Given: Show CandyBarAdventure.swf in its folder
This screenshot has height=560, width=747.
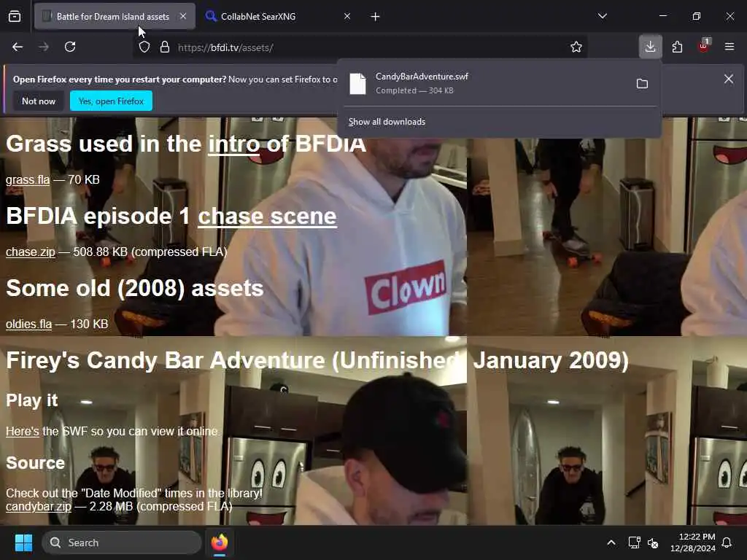Looking at the screenshot, I should 642,84.
